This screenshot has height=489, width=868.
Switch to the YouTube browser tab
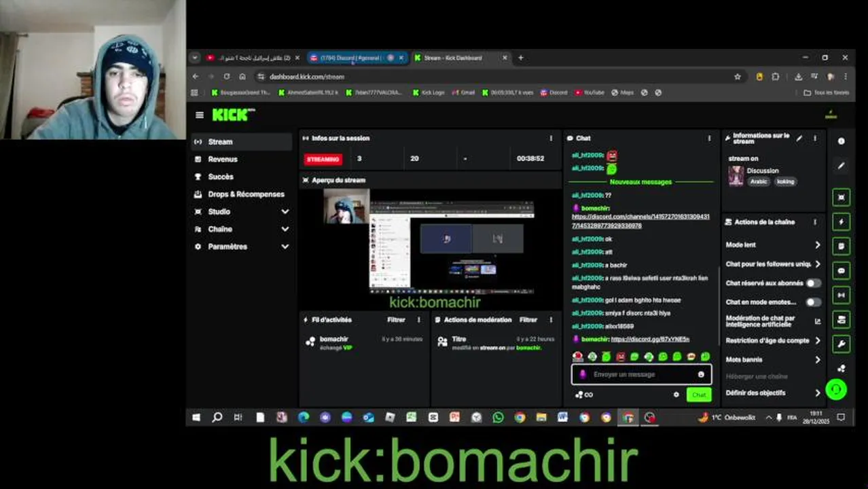tap(253, 58)
